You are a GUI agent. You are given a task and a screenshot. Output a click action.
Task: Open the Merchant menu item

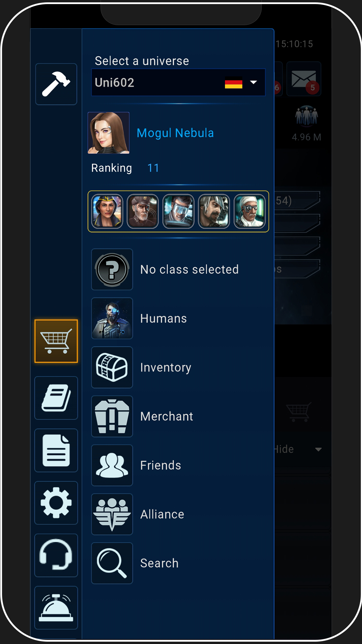pyautogui.click(x=178, y=416)
